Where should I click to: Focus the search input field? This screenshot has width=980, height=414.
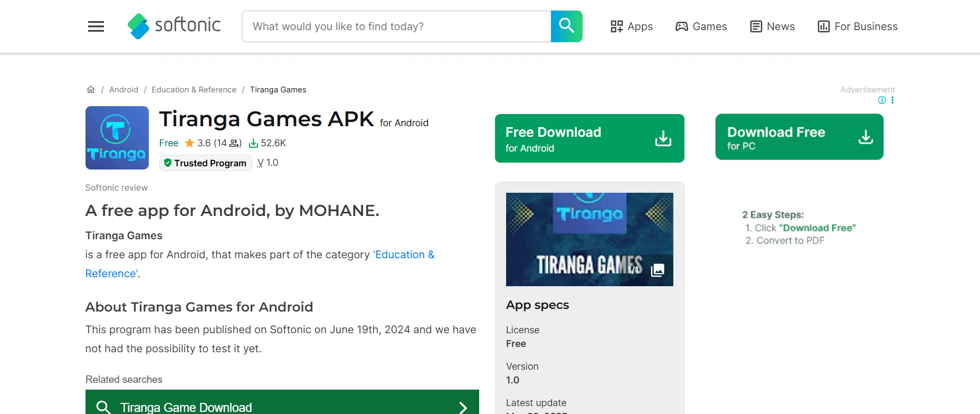[x=396, y=26]
